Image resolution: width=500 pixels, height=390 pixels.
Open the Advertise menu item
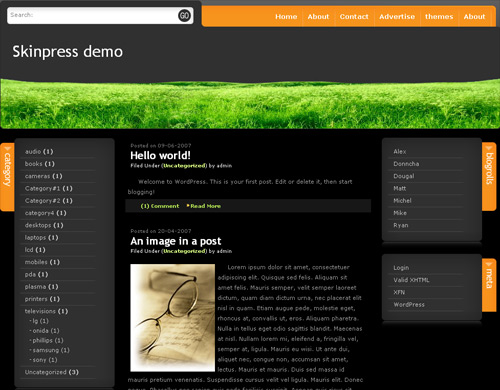point(397,17)
